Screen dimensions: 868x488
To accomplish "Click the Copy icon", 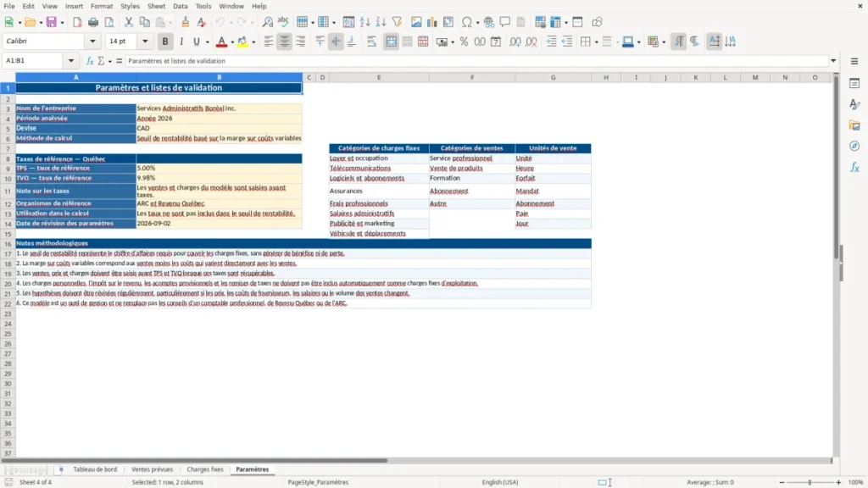I will [x=144, y=22].
